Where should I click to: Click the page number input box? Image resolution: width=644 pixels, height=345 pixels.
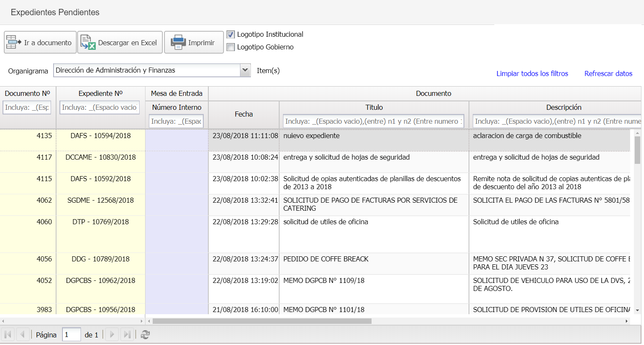click(71, 334)
